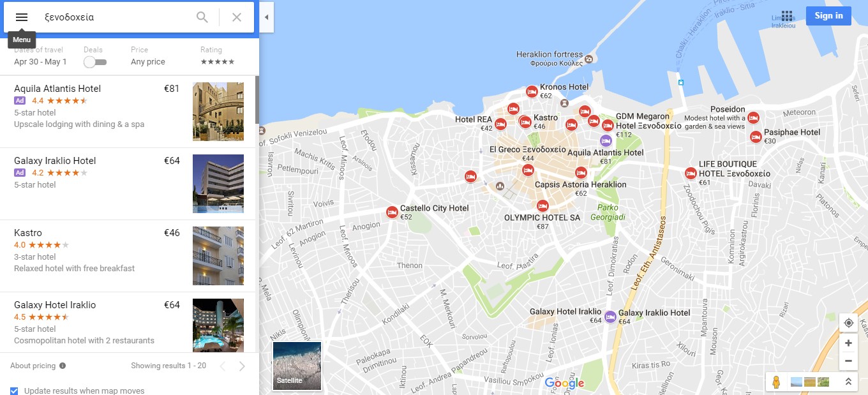Open the Google apps grid icon
Viewport: 868px width, 395px height.
[x=787, y=16]
